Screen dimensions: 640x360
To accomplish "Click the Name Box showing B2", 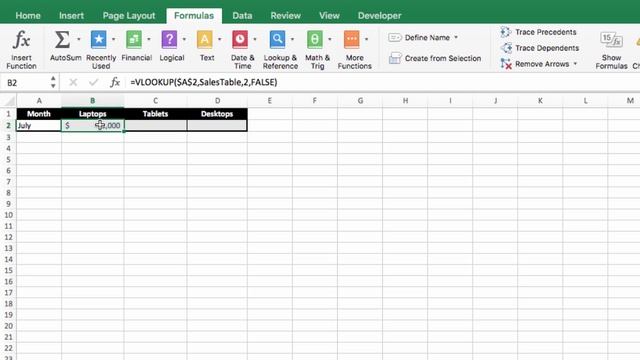I will click(25, 82).
